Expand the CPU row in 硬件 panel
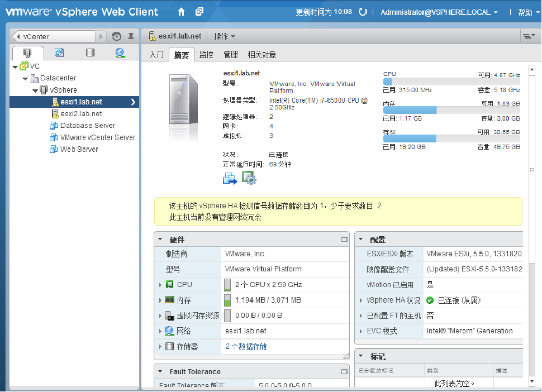The image size is (542, 392). pyautogui.click(x=160, y=285)
